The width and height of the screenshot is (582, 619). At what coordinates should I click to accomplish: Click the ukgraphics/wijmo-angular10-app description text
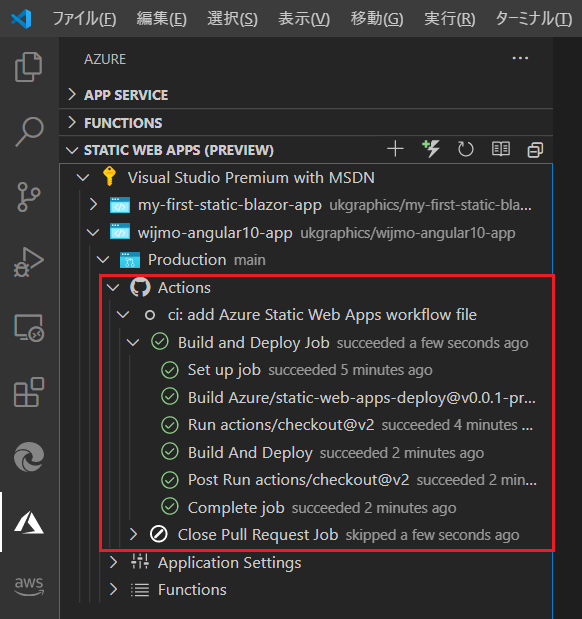coord(408,233)
